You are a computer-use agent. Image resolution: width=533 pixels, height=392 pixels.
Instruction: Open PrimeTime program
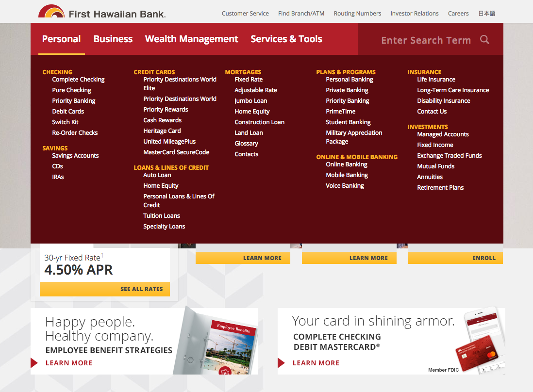[x=340, y=112]
